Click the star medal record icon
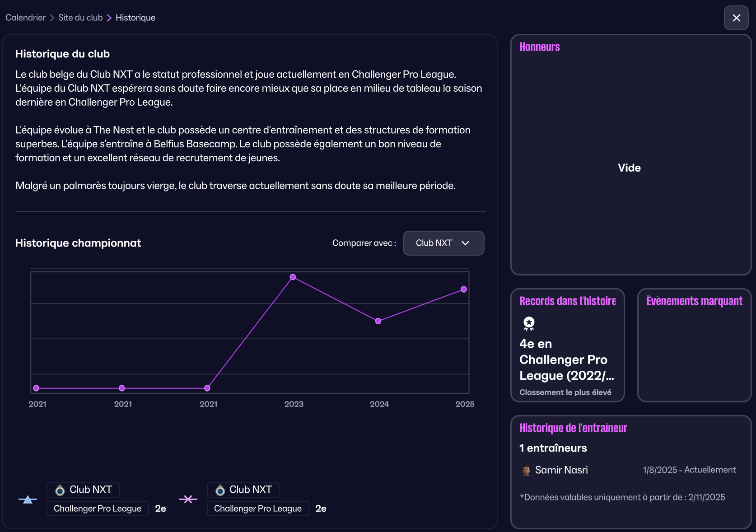 point(528,323)
